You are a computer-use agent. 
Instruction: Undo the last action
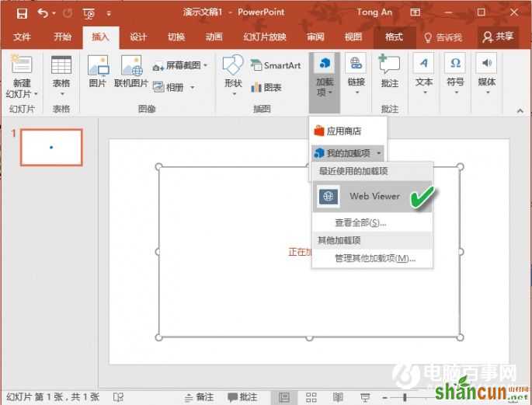coord(43,13)
